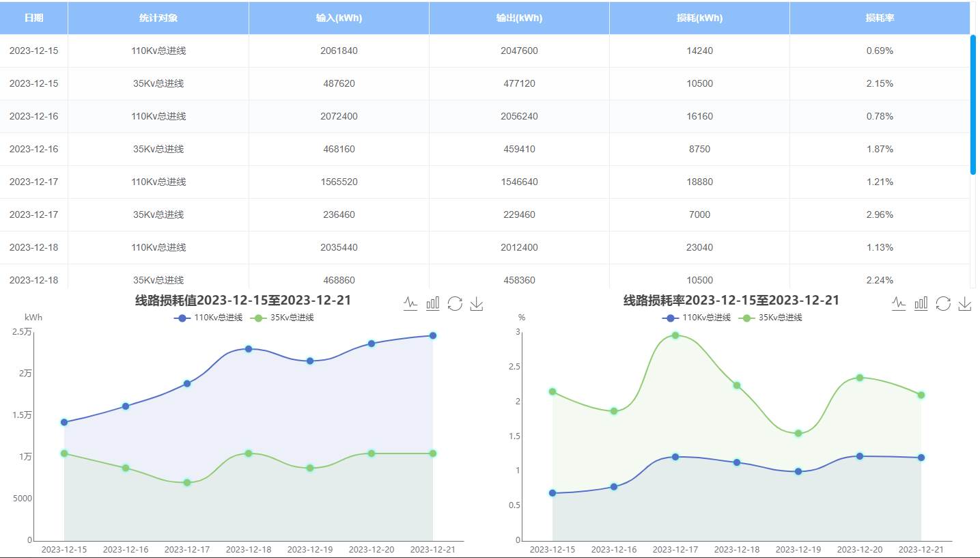Toggle 110Kv总进线 series in loss value chart

pos(208,318)
